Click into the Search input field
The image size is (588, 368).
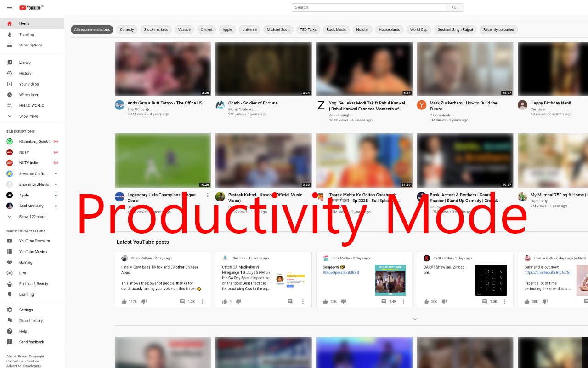pyautogui.click(x=368, y=7)
